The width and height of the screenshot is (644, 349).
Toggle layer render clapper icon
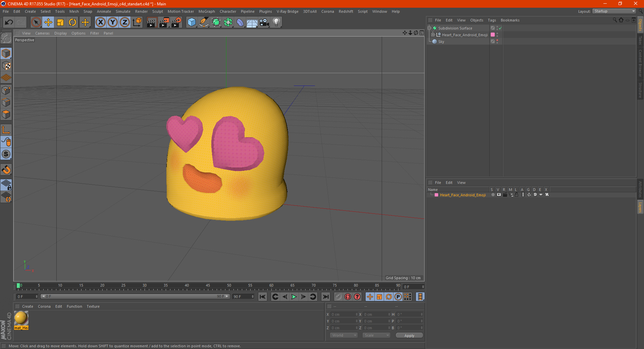pos(505,195)
